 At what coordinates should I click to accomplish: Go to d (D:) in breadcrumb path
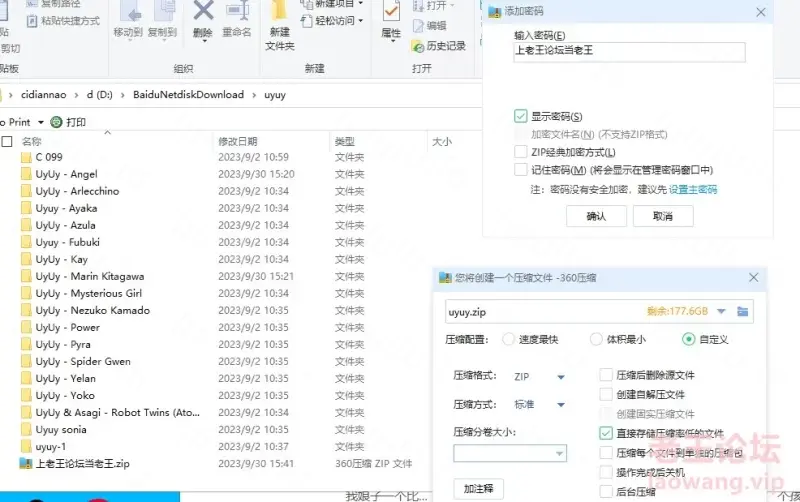click(x=99, y=95)
